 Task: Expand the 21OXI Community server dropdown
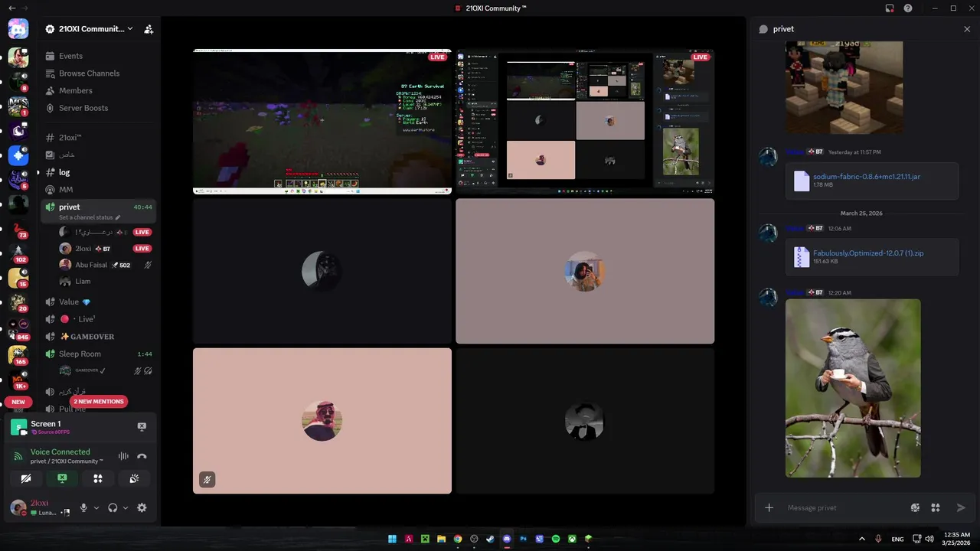click(89, 29)
